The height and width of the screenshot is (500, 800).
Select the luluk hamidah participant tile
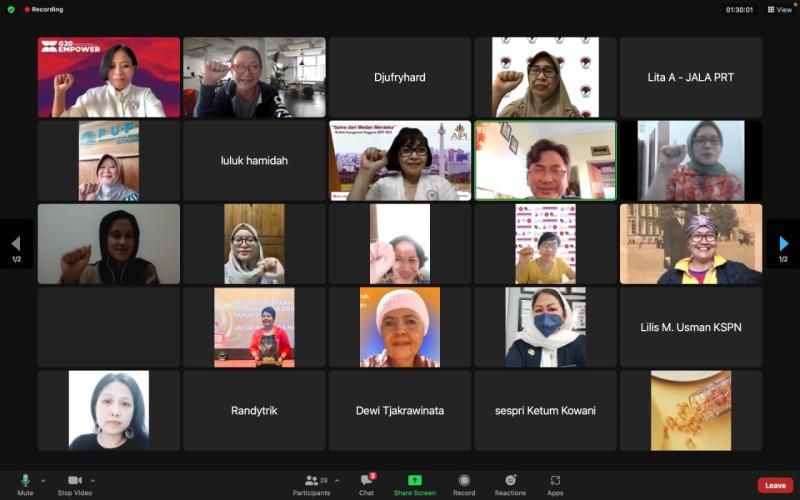(254, 160)
